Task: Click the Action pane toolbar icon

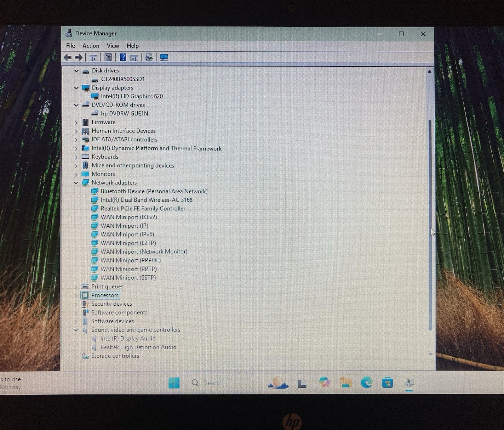Action: (134, 58)
